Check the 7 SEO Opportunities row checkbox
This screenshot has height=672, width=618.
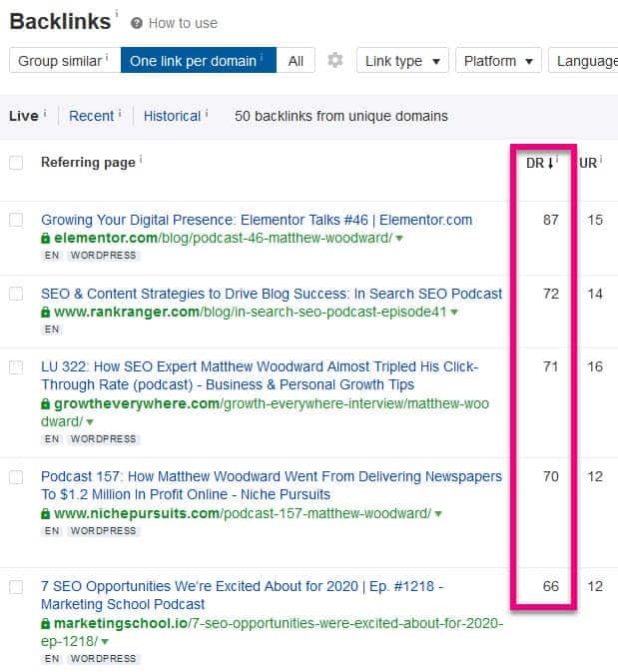coord(16,586)
